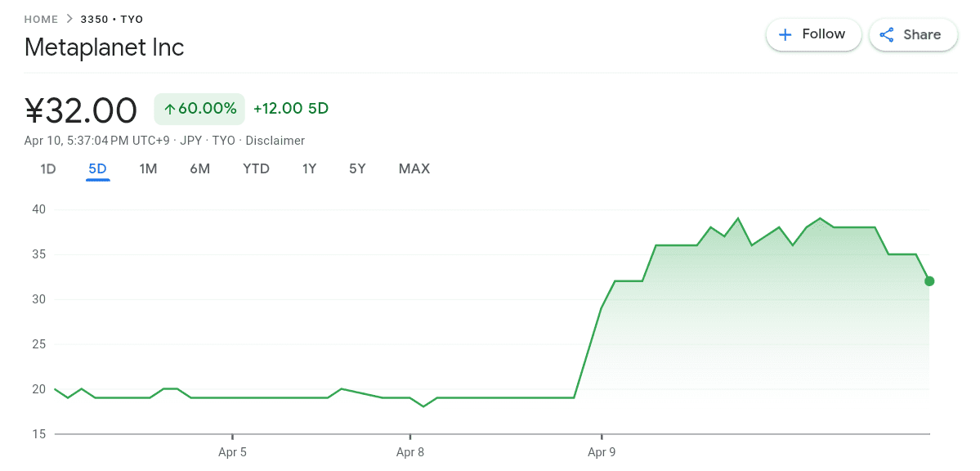Click the Apr 8 date label
Image resolution: width=980 pixels, height=471 pixels.
(x=409, y=451)
